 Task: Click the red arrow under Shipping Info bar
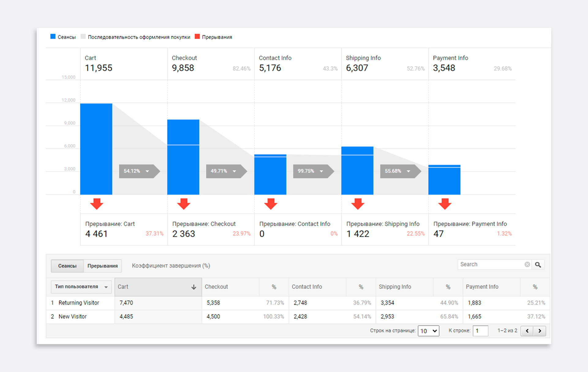click(357, 204)
